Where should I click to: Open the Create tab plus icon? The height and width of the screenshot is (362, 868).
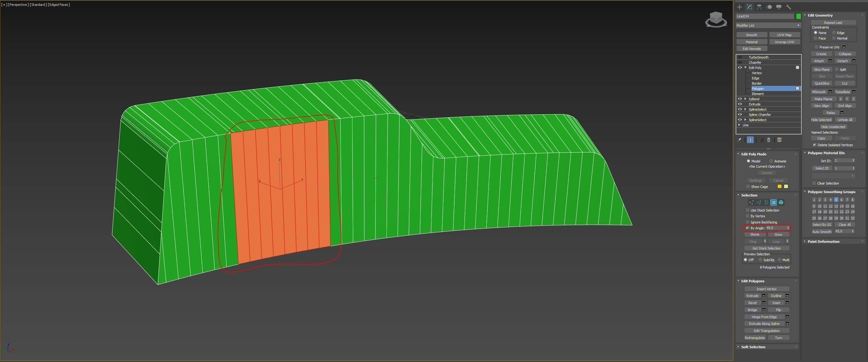[739, 7]
